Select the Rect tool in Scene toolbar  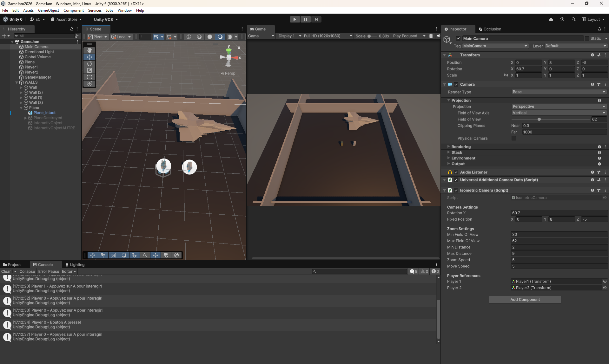[x=89, y=77]
